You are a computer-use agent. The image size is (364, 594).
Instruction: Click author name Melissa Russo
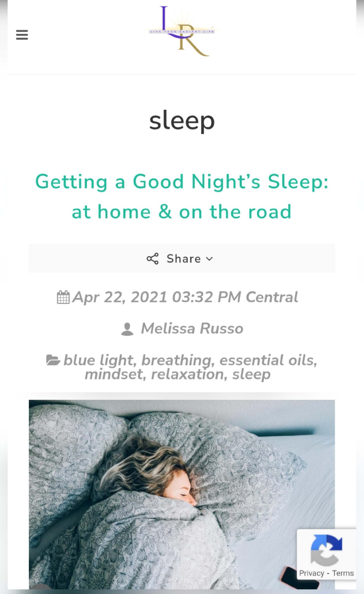point(192,328)
